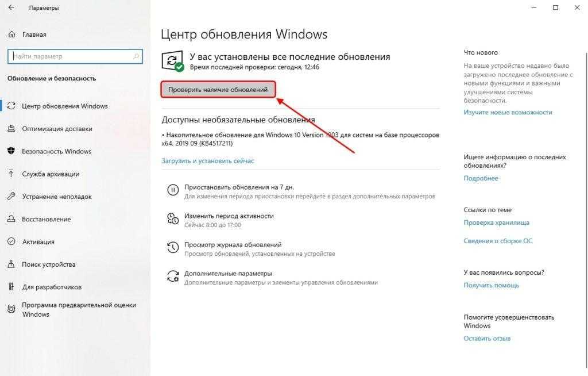
Task: Open the Главная home icon
Action: 11,34
